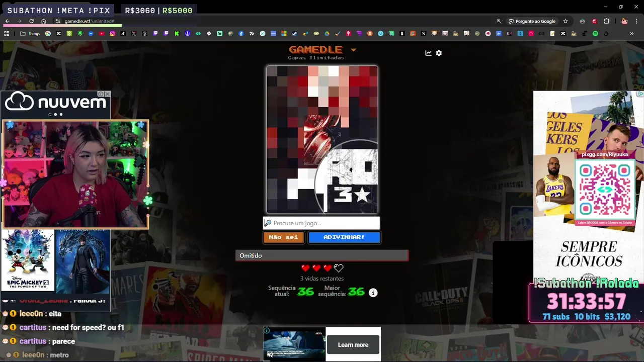644x362 pixels.
Task: Open the Spotify bookmark icon
Action: [595, 34]
